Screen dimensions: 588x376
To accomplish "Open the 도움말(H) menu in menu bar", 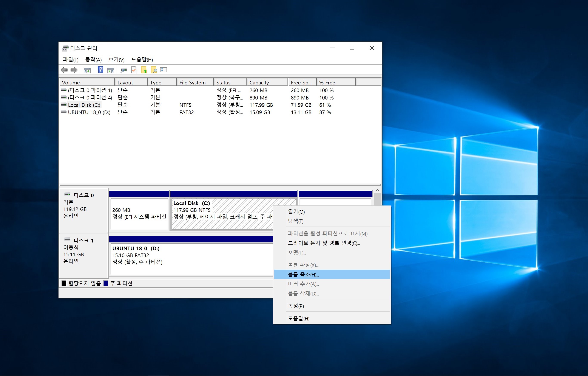I will click(142, 60).
